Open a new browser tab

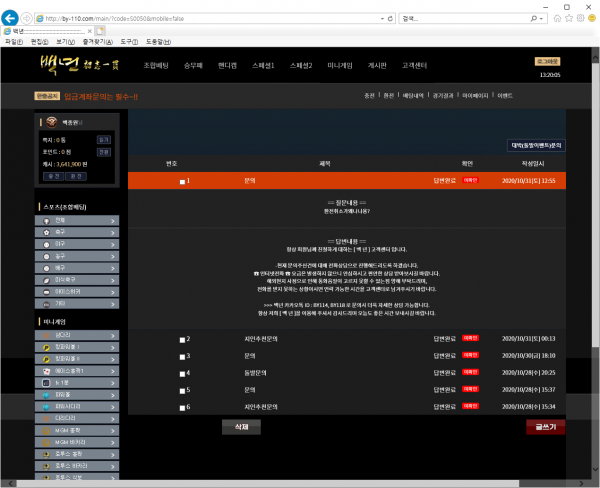[x=100, y=31]
